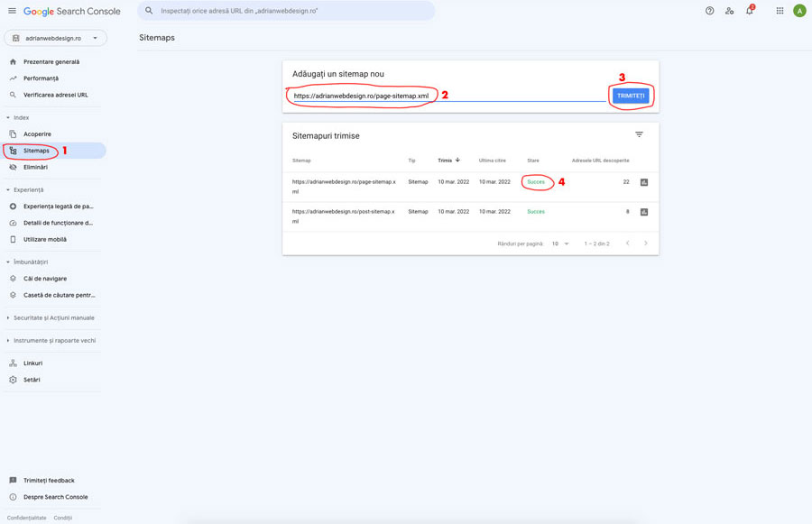Click the Google Search Console logo

tap(72, 11)
